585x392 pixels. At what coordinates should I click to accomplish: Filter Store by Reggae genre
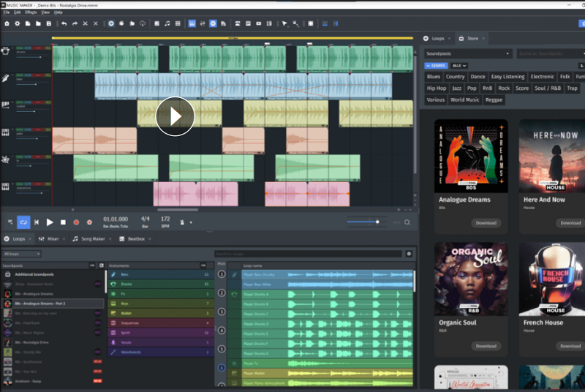(x=494, y=100)
